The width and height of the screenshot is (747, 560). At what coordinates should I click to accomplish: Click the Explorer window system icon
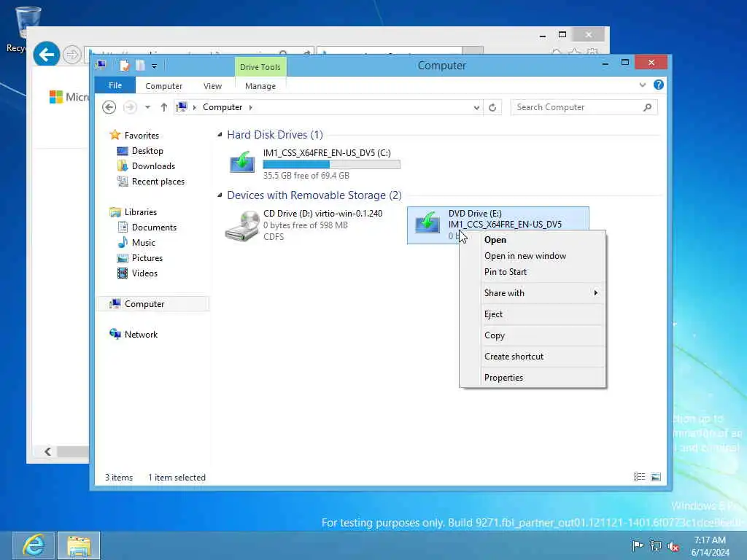point(101,65)
